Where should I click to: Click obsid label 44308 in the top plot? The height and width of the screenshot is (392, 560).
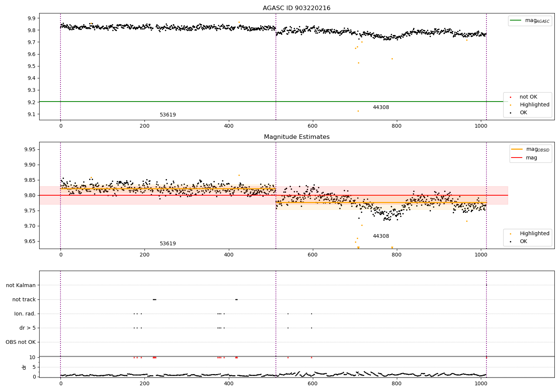click(381, 108)
